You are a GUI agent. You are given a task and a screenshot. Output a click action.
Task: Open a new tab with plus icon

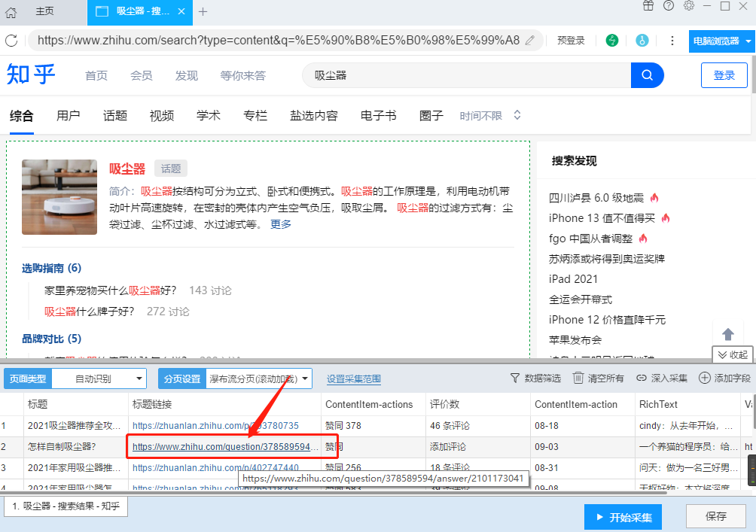click(203, 11)
